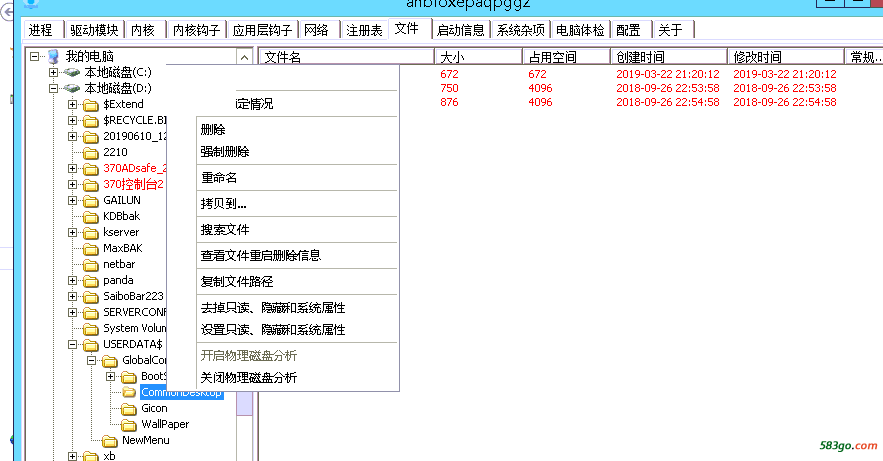
Task: Open the 注册表 tab
Action: 364,30
